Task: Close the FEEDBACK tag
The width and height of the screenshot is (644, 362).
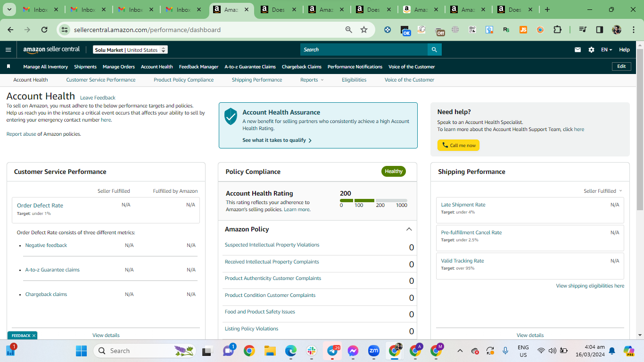Action: tap(34, 336)
